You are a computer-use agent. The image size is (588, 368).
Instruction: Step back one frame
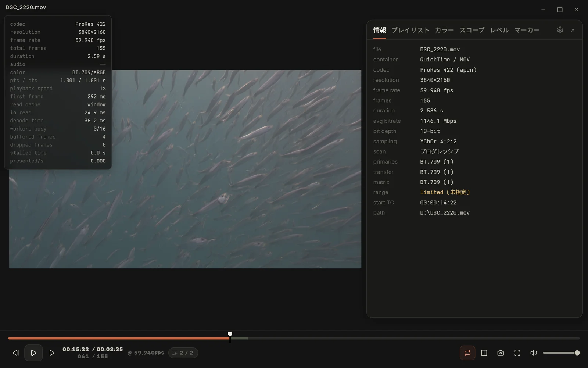coord(15,353)
